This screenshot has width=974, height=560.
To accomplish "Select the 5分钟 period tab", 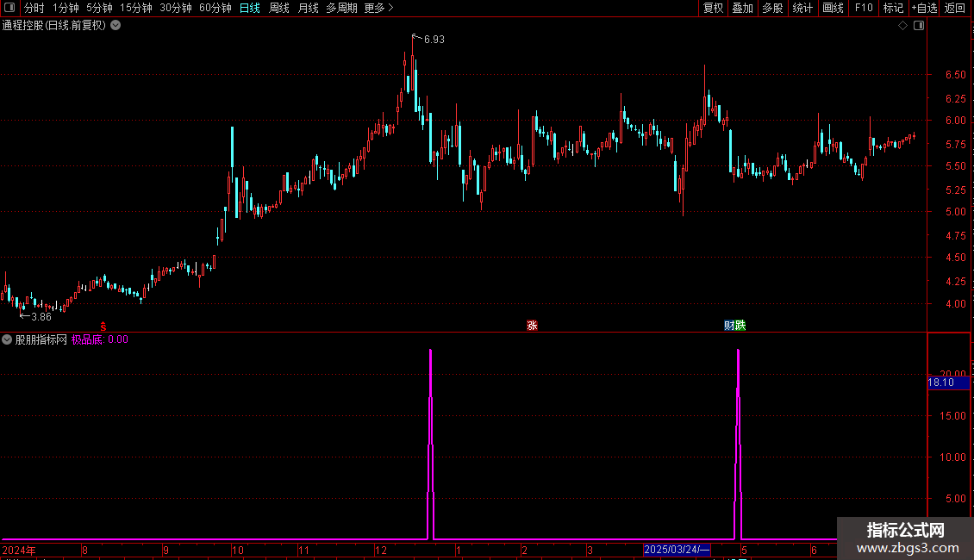I will tap(99, 8).
